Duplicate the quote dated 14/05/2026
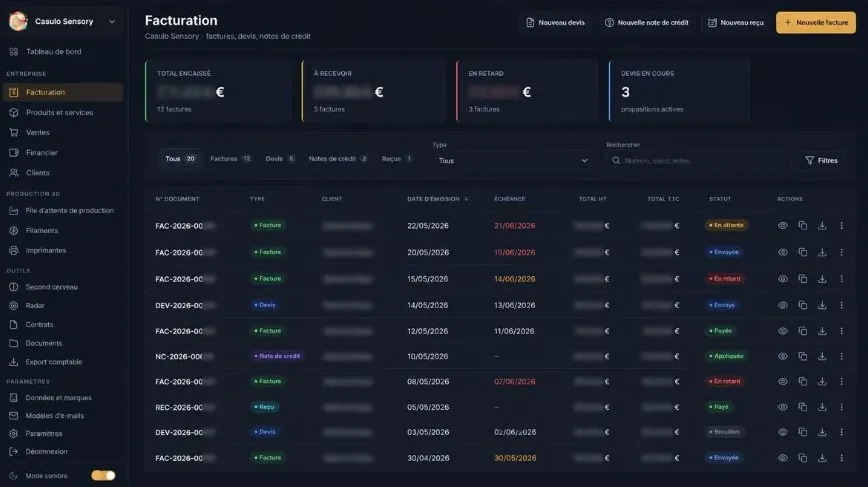 pos(803,305)
